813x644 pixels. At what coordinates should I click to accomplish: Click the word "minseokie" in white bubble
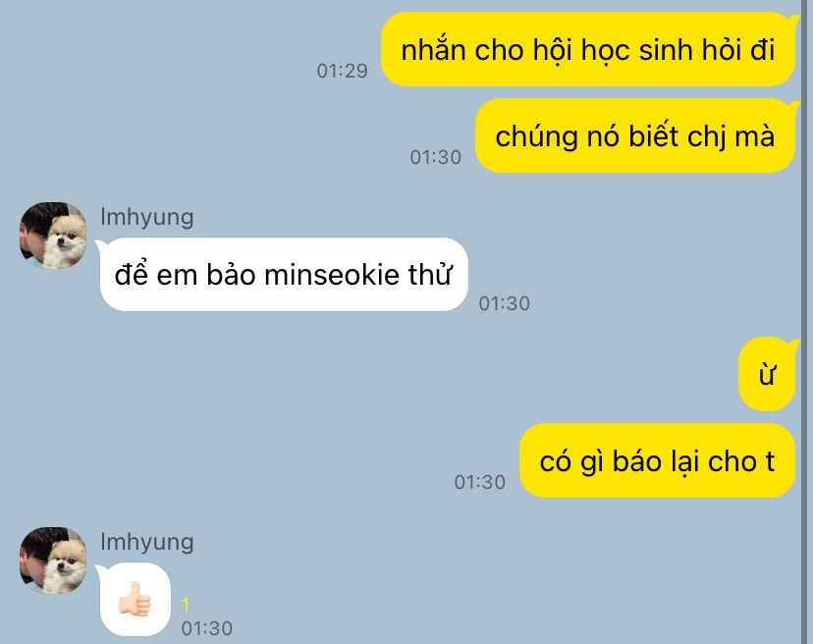click(332, 275)
